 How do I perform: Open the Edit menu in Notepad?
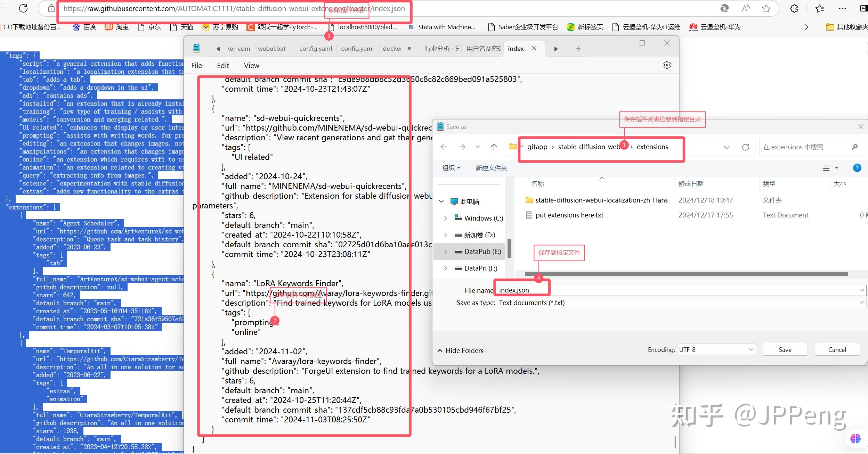[223, 65]
